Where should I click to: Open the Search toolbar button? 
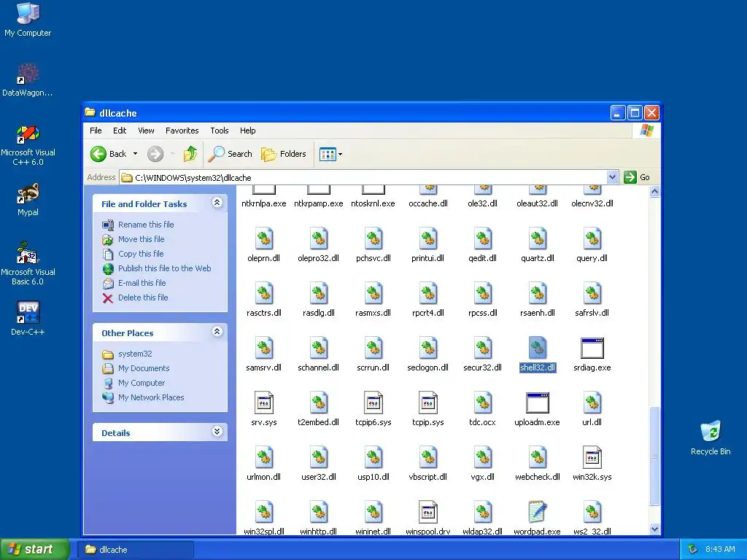231,154
